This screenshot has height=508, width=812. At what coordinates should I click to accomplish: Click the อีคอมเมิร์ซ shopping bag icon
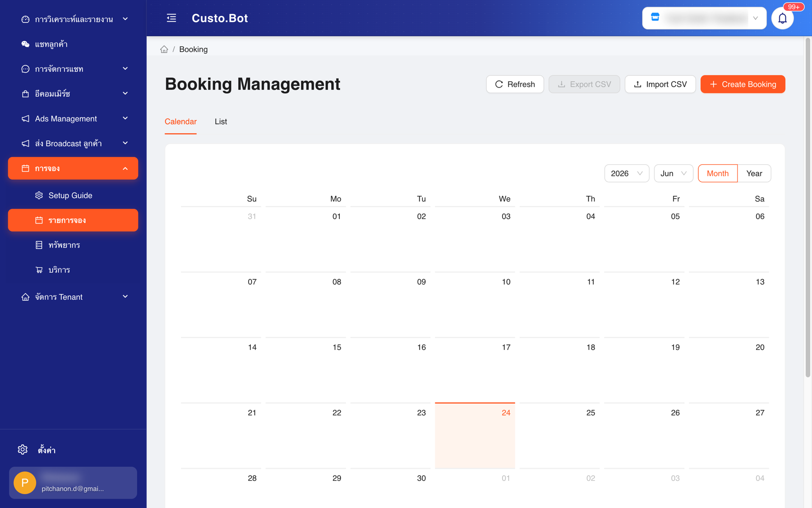click(x=25, y=93)
